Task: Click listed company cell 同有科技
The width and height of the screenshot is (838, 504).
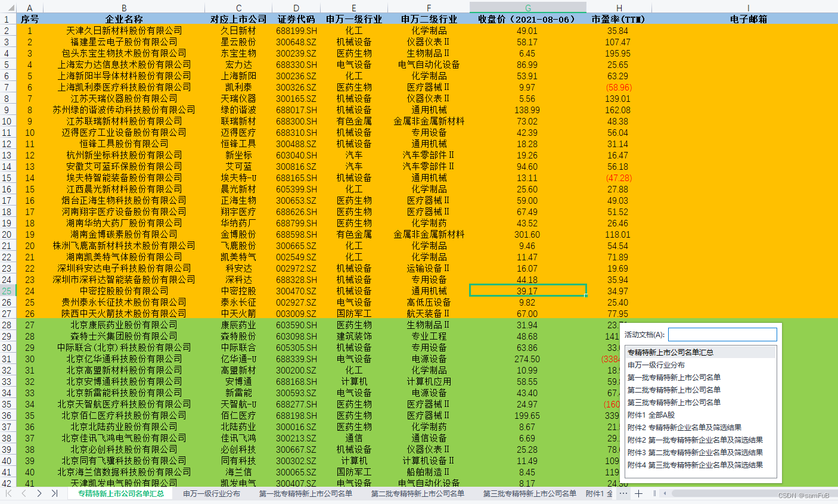Action: pos(238,461)
